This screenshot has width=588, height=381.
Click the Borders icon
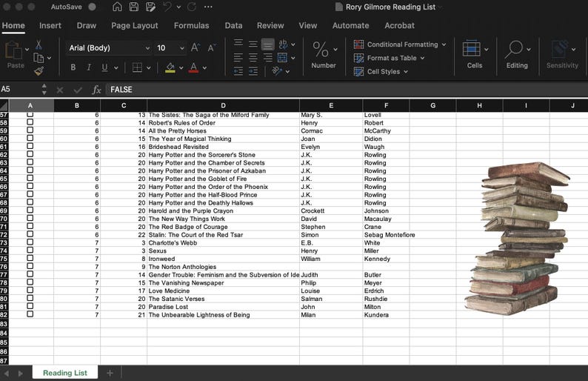click(x=137, y=67)
